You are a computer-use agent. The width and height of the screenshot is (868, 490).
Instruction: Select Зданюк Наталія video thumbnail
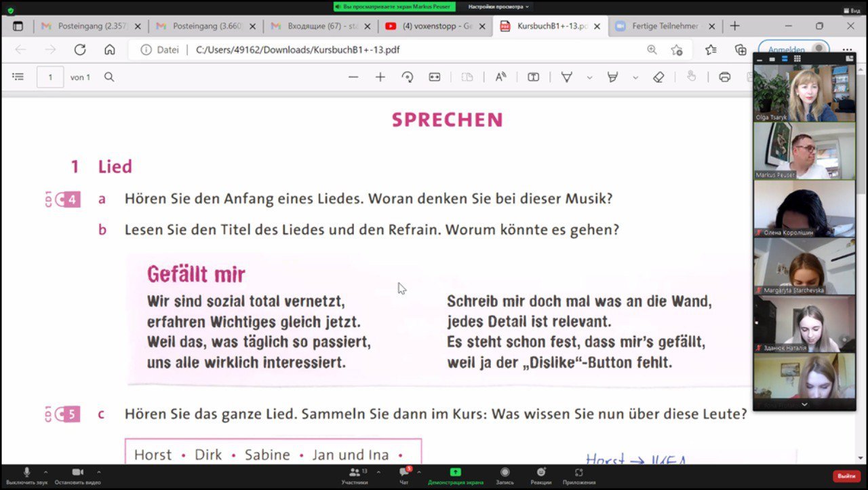click(804, 324)
